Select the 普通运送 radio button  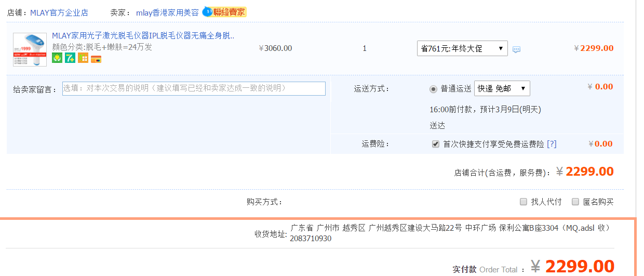click(x=434, y=89)
